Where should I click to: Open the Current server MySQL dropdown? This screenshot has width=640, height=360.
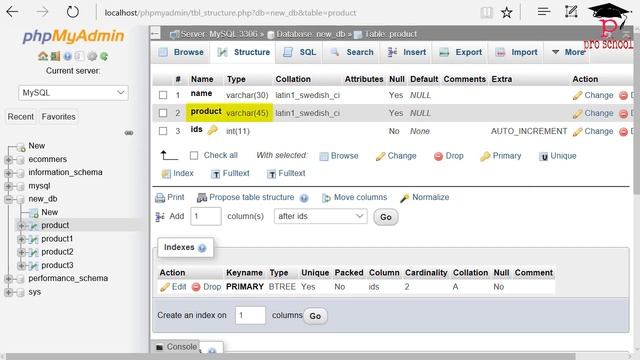click(x=73, y=93)
